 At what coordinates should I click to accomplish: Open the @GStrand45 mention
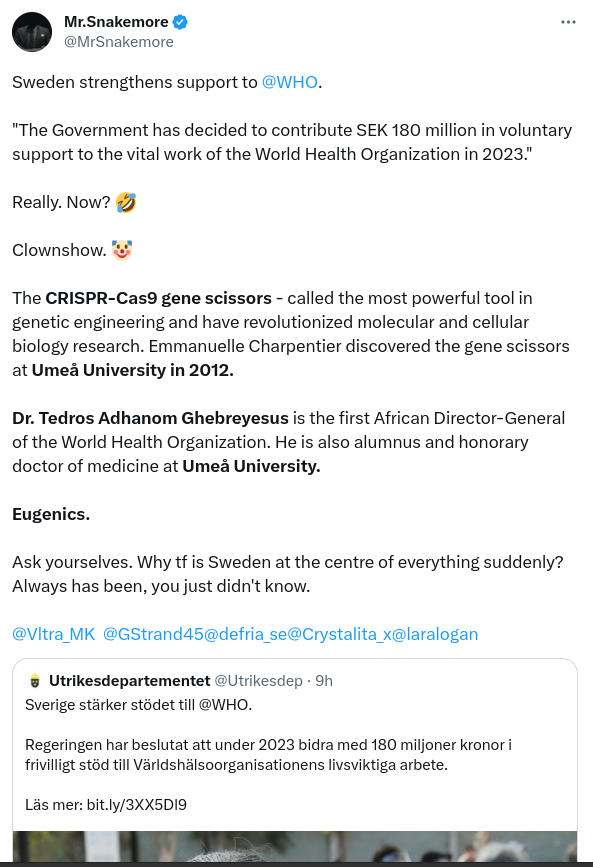point(153,634)
